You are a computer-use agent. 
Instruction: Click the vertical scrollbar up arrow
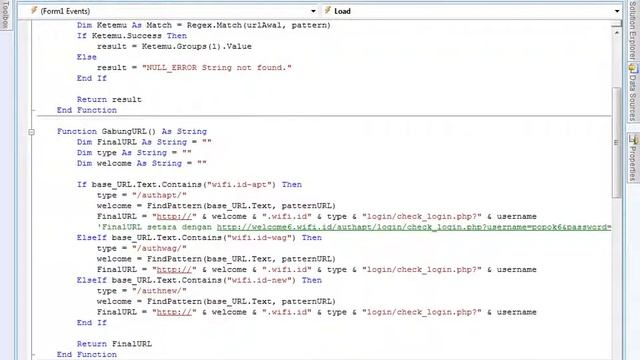click(x=616, y=33)
